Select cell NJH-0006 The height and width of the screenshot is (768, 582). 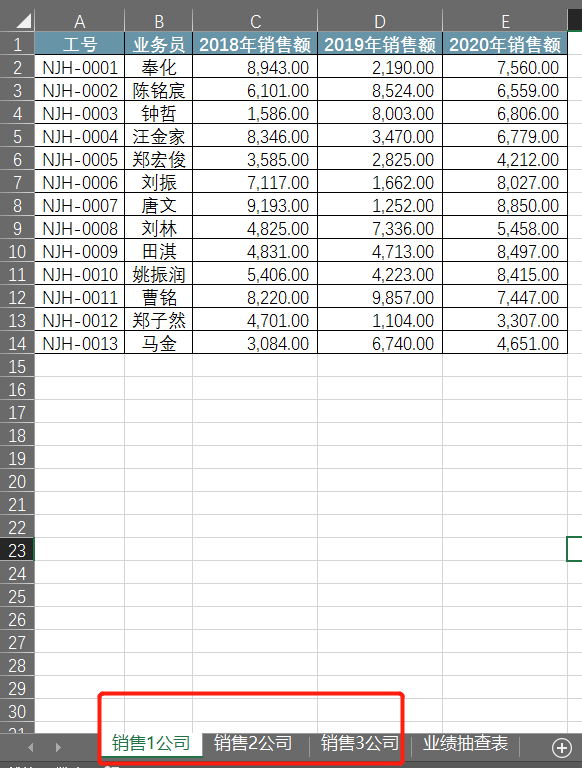click(x=79, y=183)
